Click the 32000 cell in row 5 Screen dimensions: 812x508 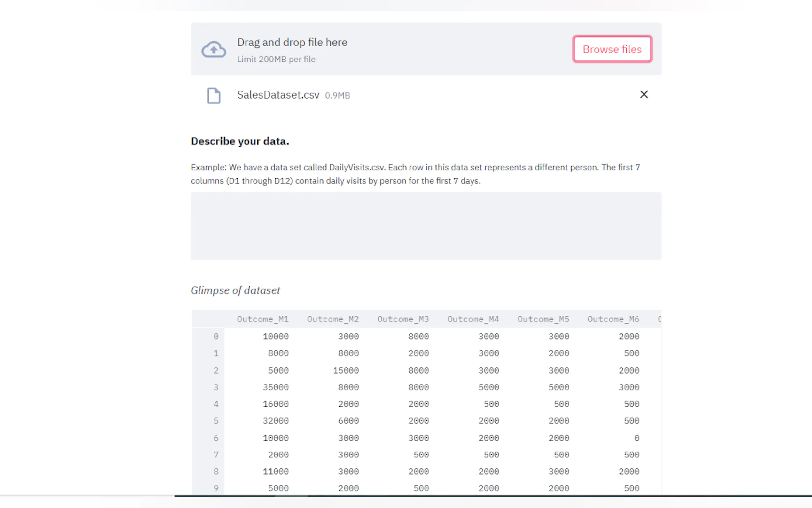point(275,421)
